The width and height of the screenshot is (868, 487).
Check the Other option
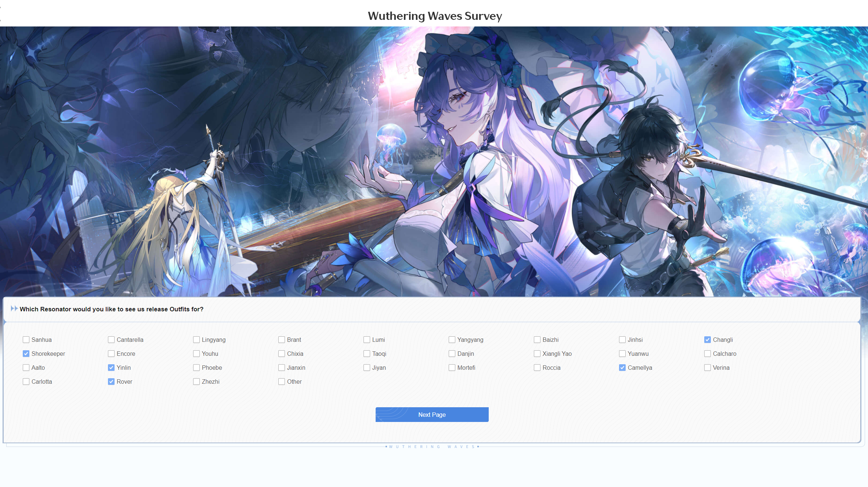282,382
